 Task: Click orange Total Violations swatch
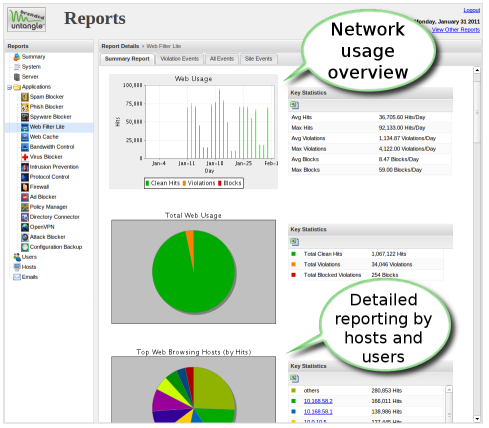click(x=293, y=264)
